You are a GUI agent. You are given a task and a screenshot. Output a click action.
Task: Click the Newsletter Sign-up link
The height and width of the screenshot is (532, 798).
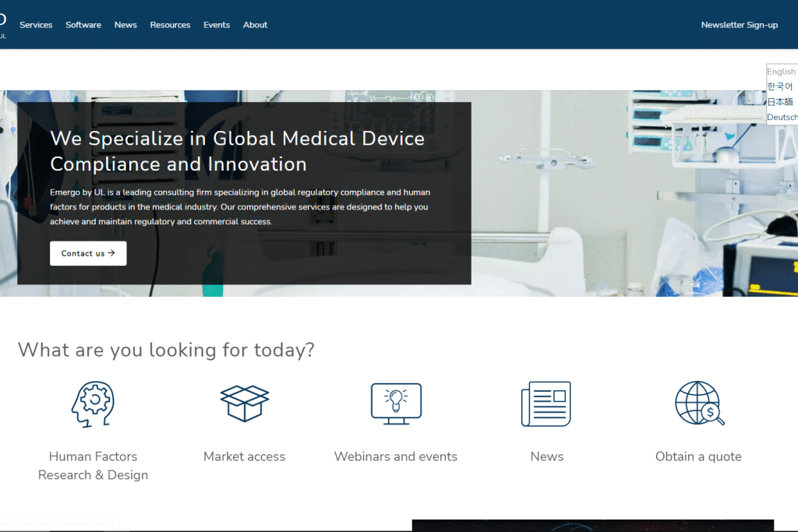coord(740,25)
